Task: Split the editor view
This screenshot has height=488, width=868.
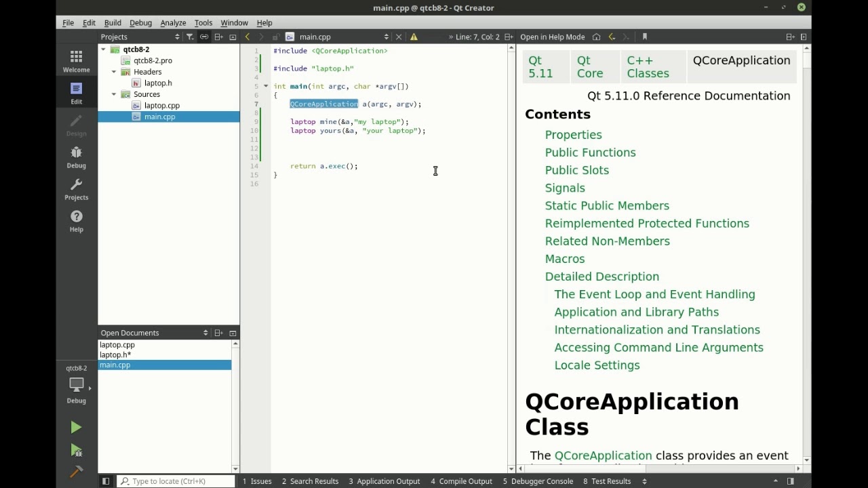Action: pos(509,37)
